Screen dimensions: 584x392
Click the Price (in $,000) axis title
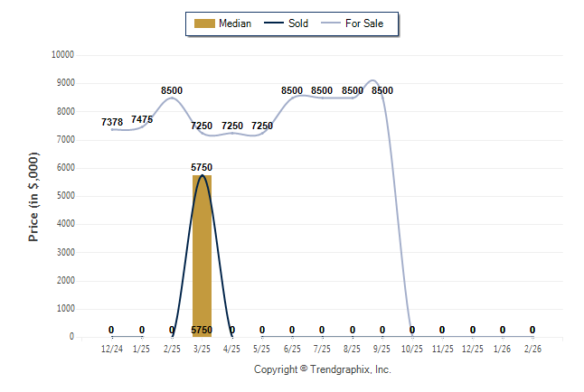[33, 196]
